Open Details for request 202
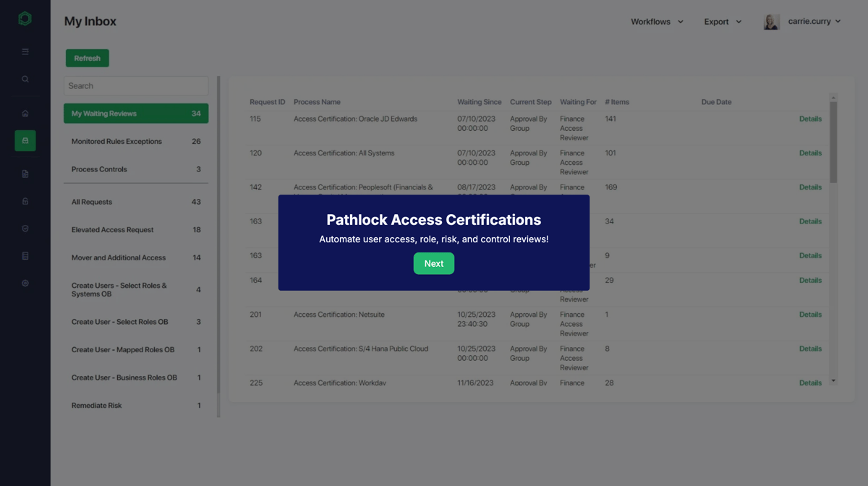 pyautogui.click(x=810, y=349)
